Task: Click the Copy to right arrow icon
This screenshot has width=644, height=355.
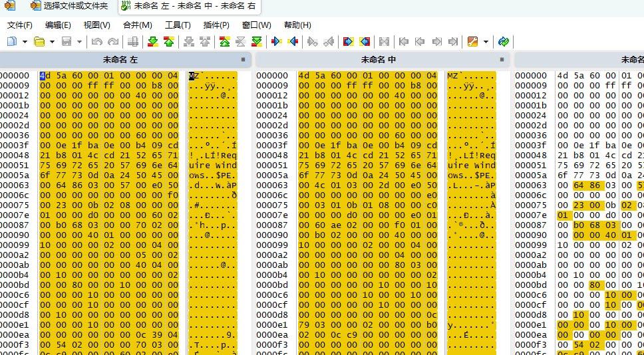Action: [x=276, y=42]
